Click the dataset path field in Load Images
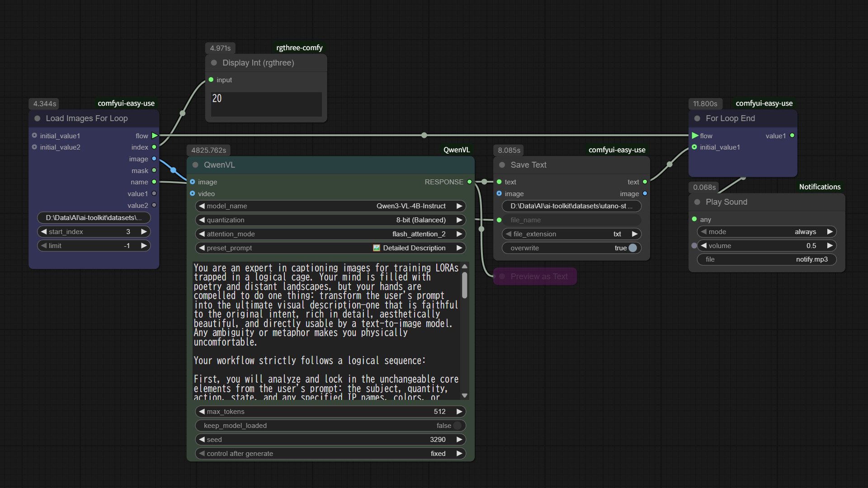 coord(94,218)
